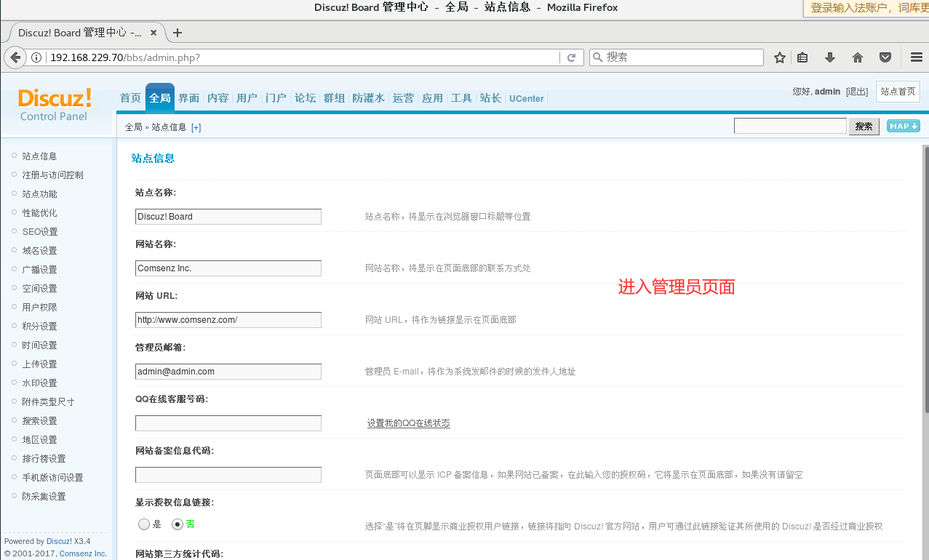The height and width of the screenshot is (560, 929).
Task: Open Comsenz Inc. footer link
Action: [x=83, y=553]
